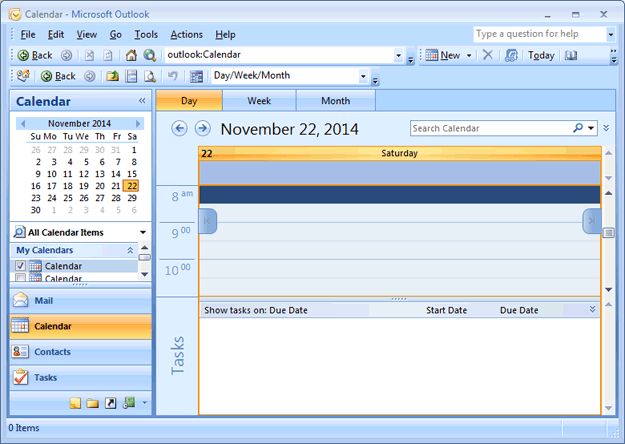Click the Refresh page icon in the Web toolbar
Image resolution: width=625 pixels, height=444 pixels.
coord(108,55)
